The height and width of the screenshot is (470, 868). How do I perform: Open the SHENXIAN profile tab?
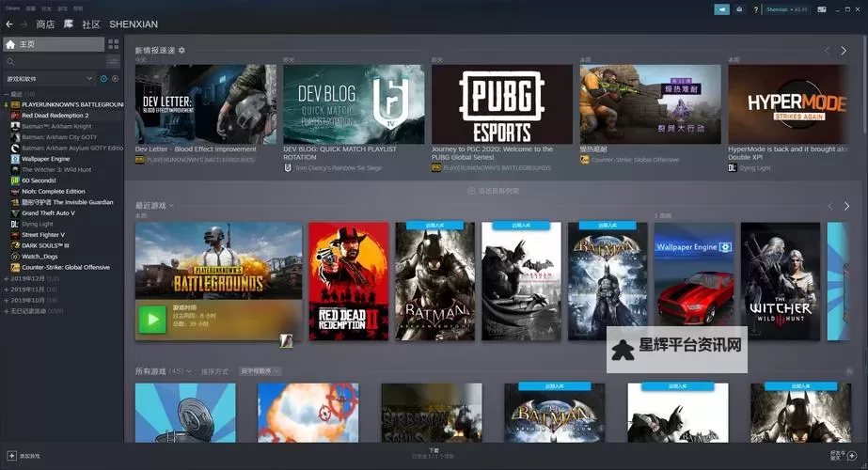(x=134, y=24)
